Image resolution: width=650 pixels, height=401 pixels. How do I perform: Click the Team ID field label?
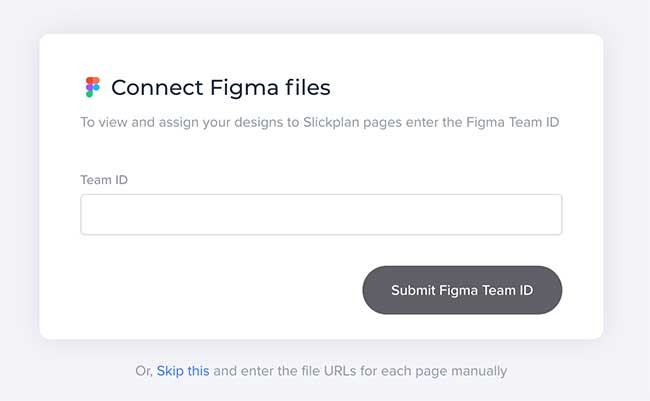point(104,180)
